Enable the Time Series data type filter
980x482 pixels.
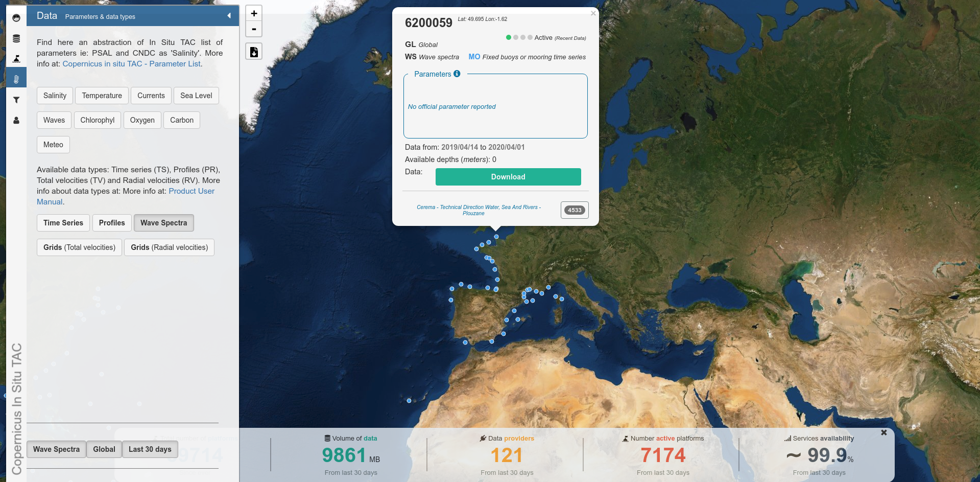[x=63, y=223]
